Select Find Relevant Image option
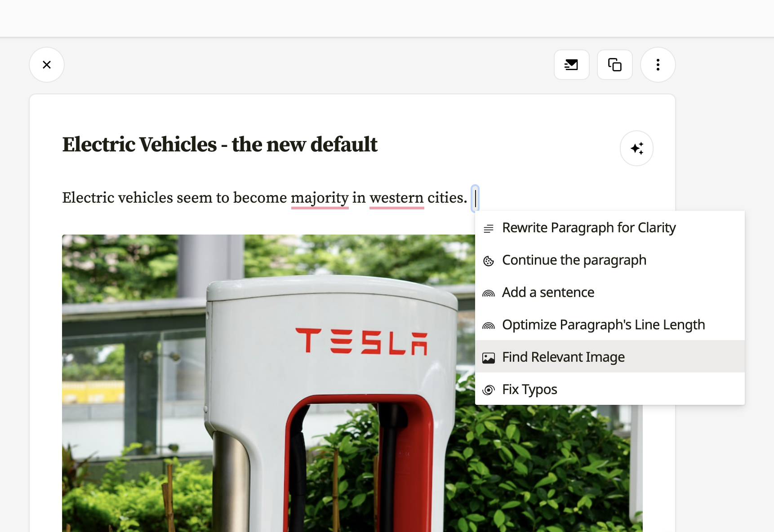 [610, 357]
